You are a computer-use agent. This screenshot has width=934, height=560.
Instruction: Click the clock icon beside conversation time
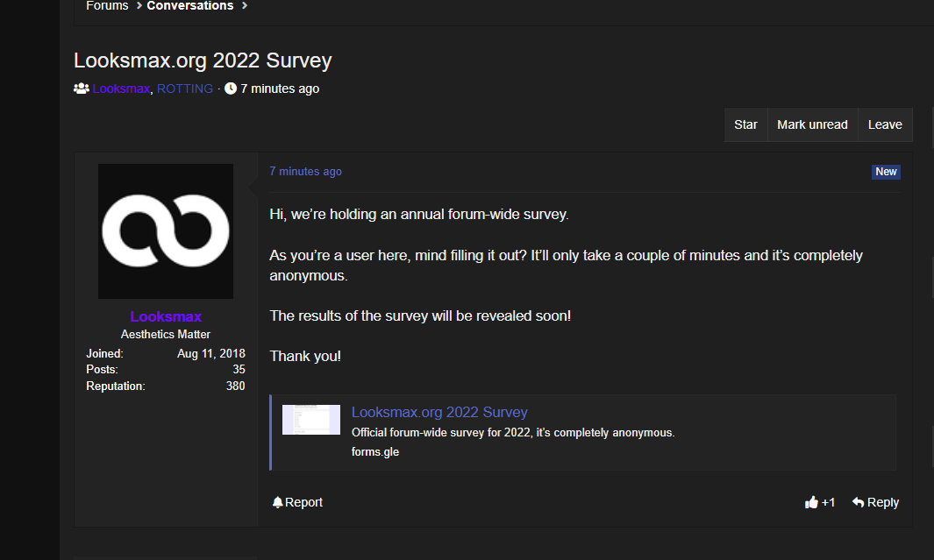231,89
